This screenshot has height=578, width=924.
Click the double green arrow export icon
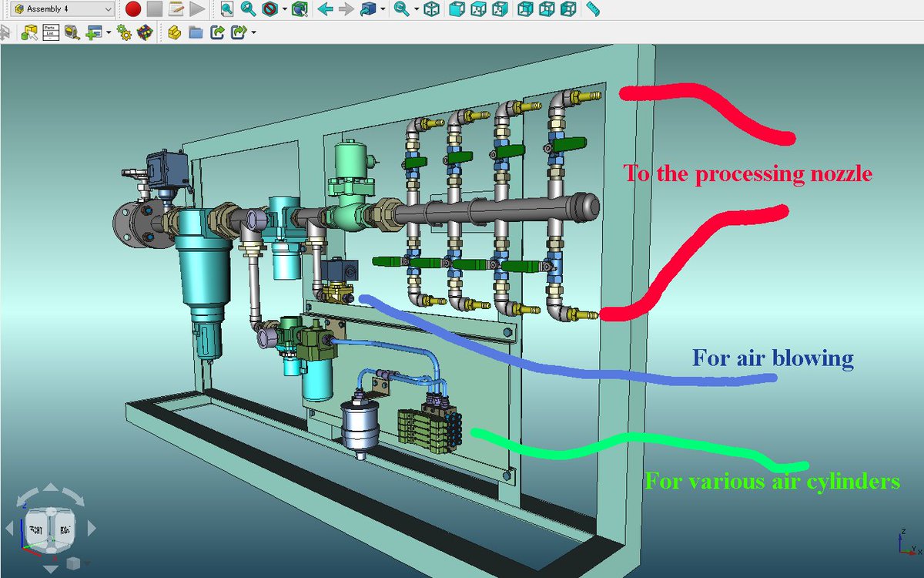239,32
